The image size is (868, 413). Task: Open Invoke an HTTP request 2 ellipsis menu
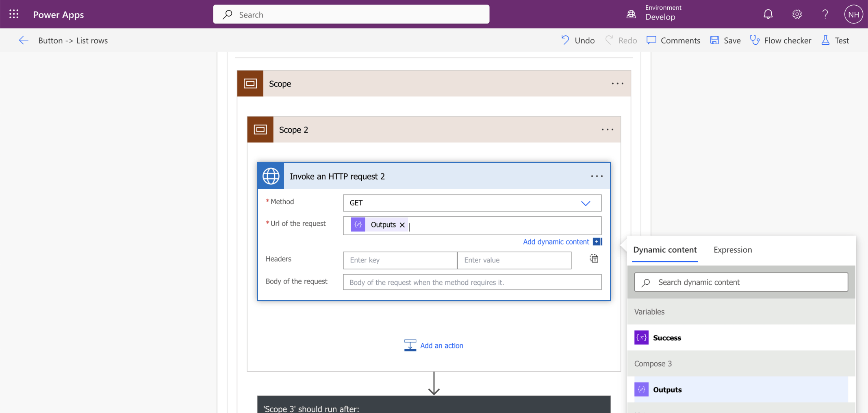[x=597, y=176]
